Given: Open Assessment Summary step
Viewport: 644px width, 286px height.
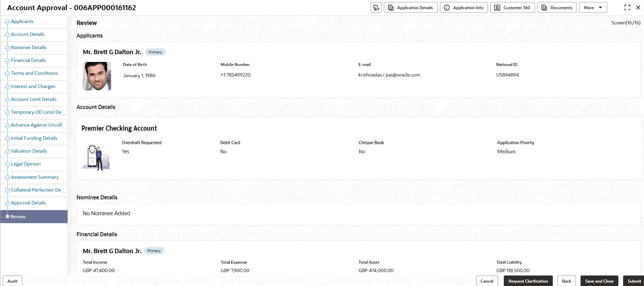Looking at the screenshot, I should click(35, 177).
